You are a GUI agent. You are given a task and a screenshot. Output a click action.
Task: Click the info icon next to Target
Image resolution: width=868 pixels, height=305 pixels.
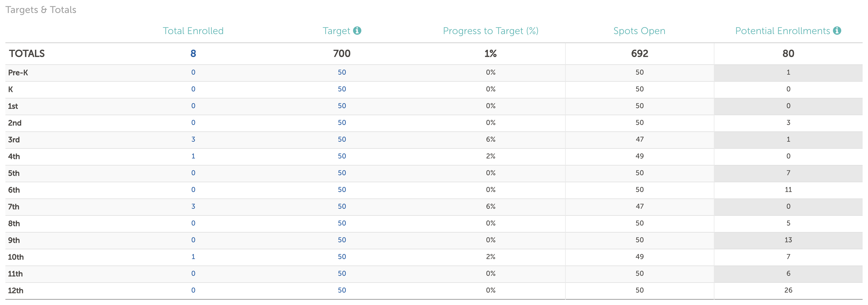357,31
